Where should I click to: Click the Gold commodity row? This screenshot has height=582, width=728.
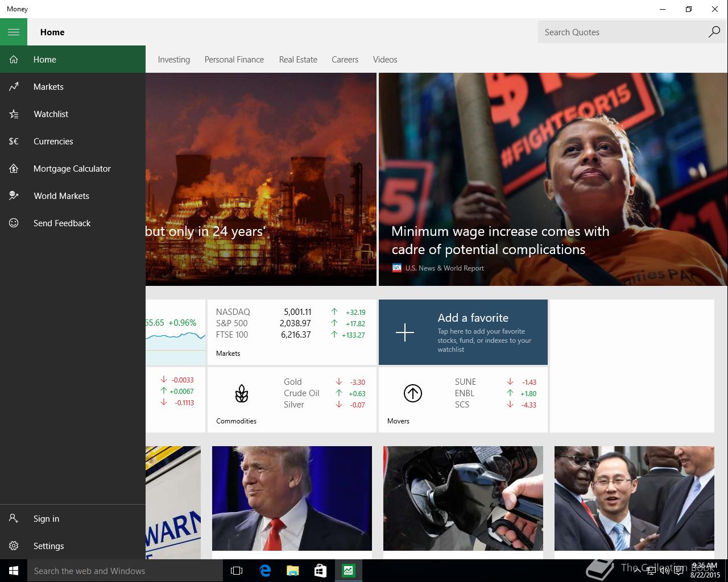point(324,381)
